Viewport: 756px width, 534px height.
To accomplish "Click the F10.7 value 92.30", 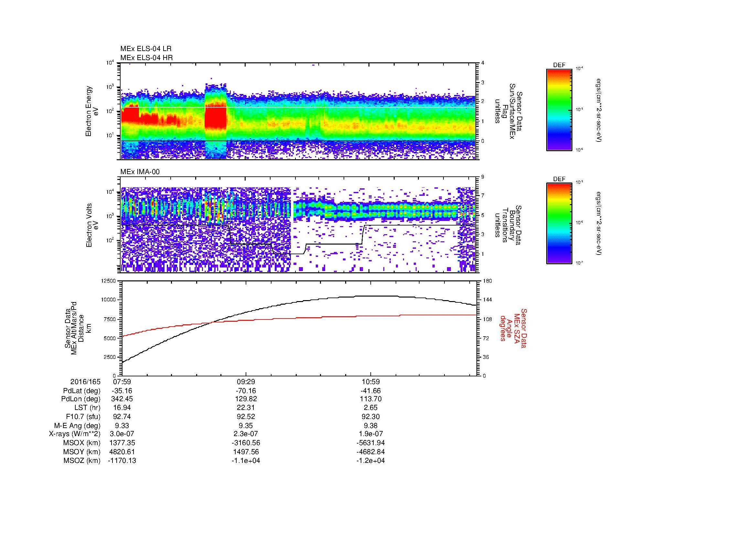I will (x=371, y=416).
